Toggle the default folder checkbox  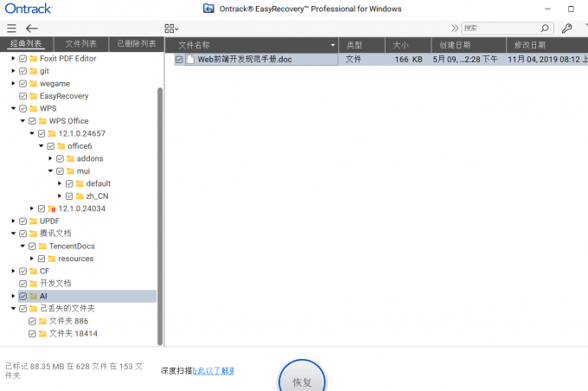pos(69,183)
